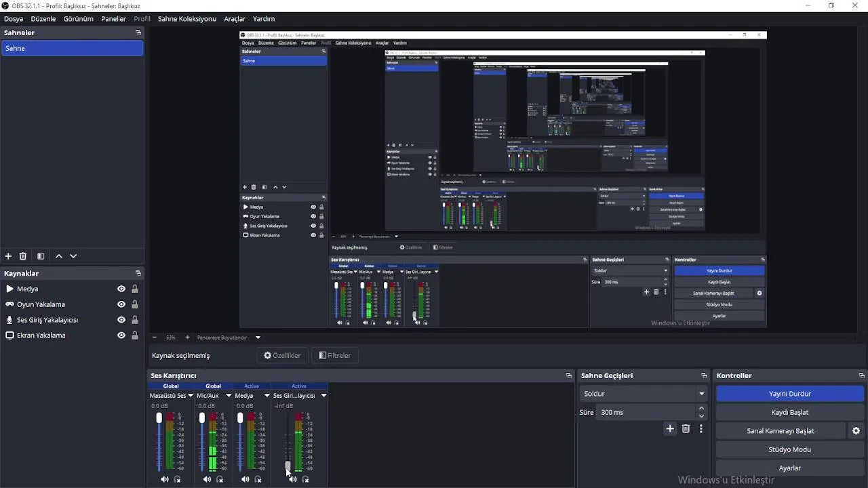Mute the Mic/Aux channel
Screen dimensions: 868x488
tap(207, 479)
